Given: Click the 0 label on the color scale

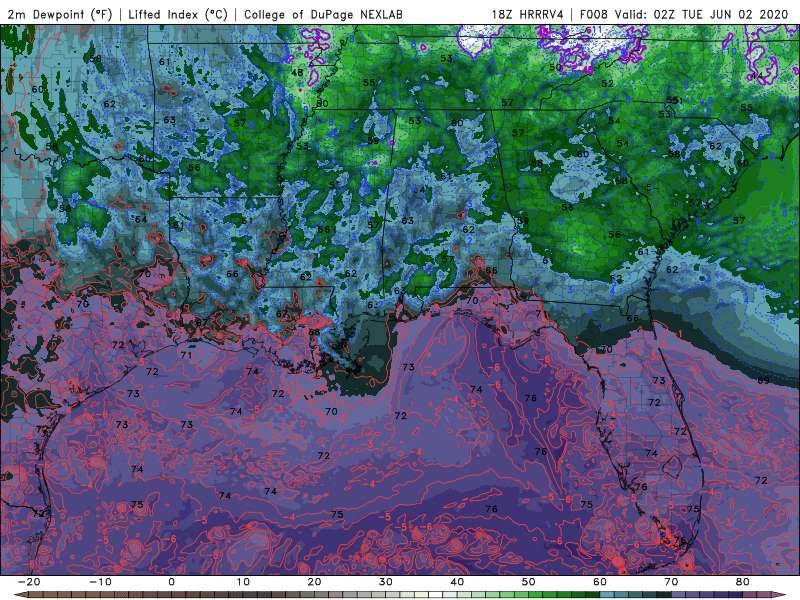Looking at the screenshot, I should 171,582.
